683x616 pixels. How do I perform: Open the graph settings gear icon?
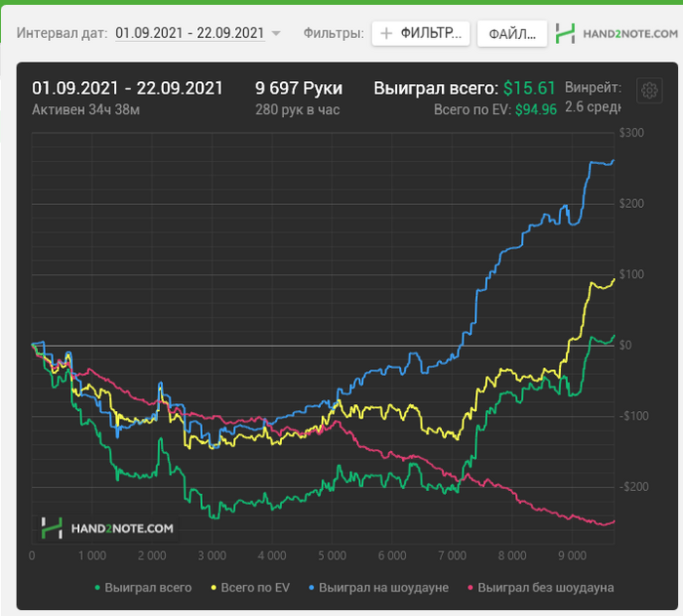click(x=649, y=90)
